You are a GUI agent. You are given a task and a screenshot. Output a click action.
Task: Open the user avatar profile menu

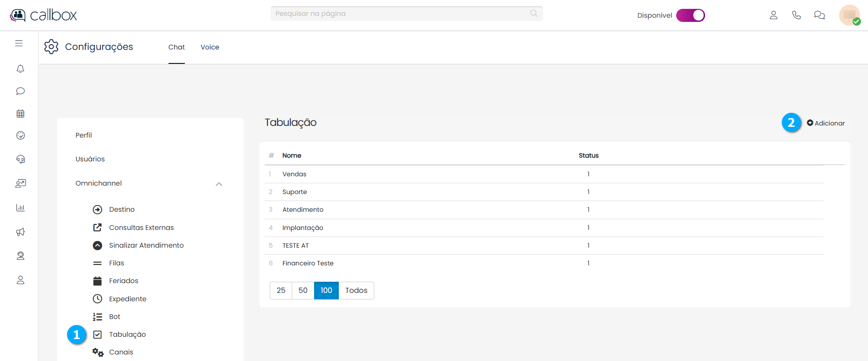tap(849, 15)
